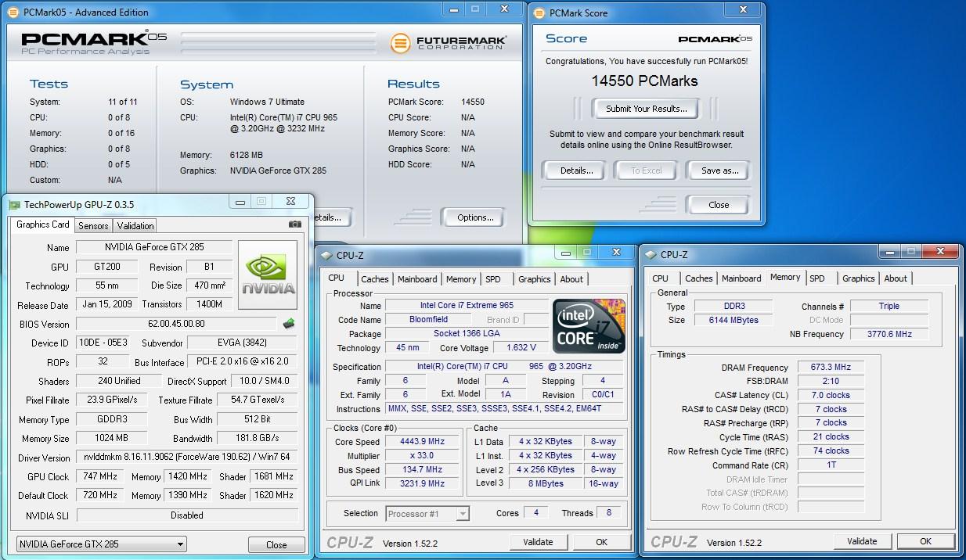966x560 pixels.
Task: Click the 14550 PCMarks score text
Action: coord(644,81)
